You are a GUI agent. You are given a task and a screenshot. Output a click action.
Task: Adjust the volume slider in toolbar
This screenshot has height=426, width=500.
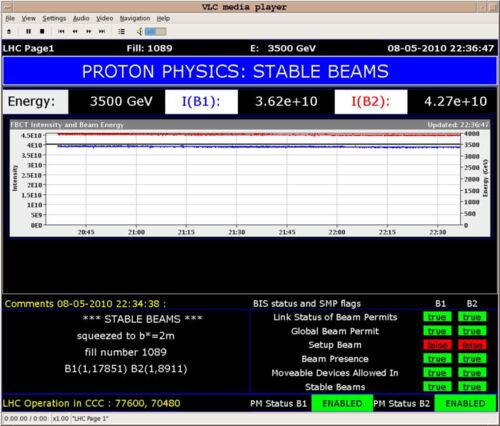[x=155, y=32]
